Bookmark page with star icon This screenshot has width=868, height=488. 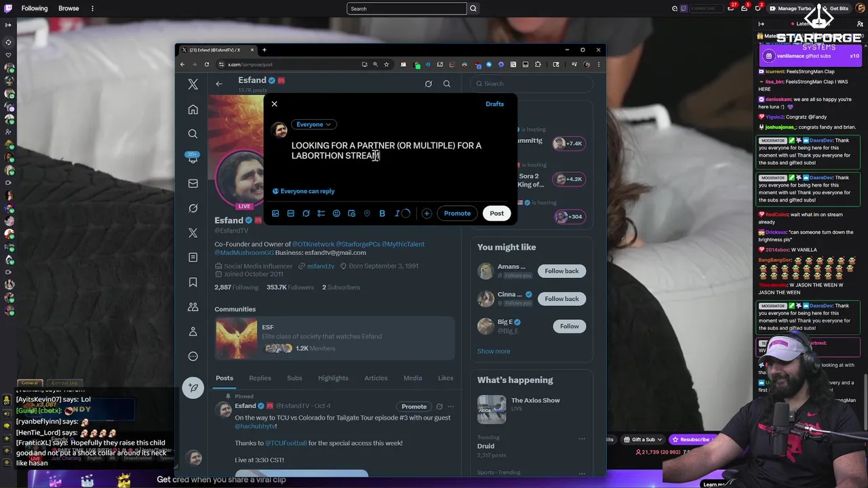coord(387,64)
